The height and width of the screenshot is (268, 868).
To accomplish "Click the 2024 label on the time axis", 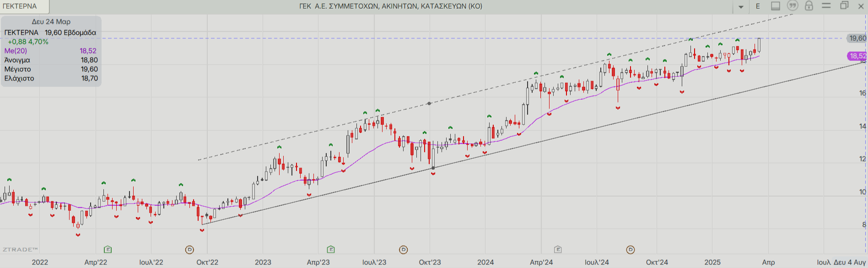I will point(485,262).
